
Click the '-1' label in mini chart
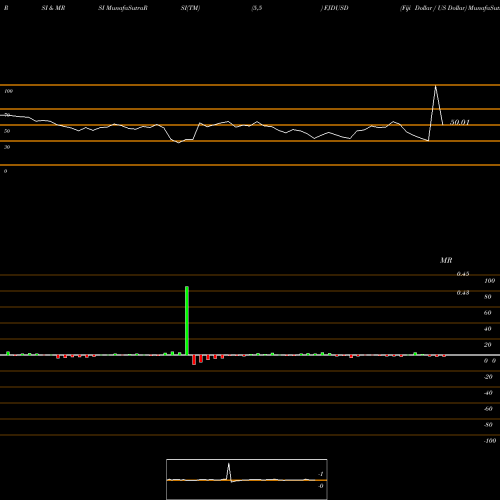(x=321, y=474)
